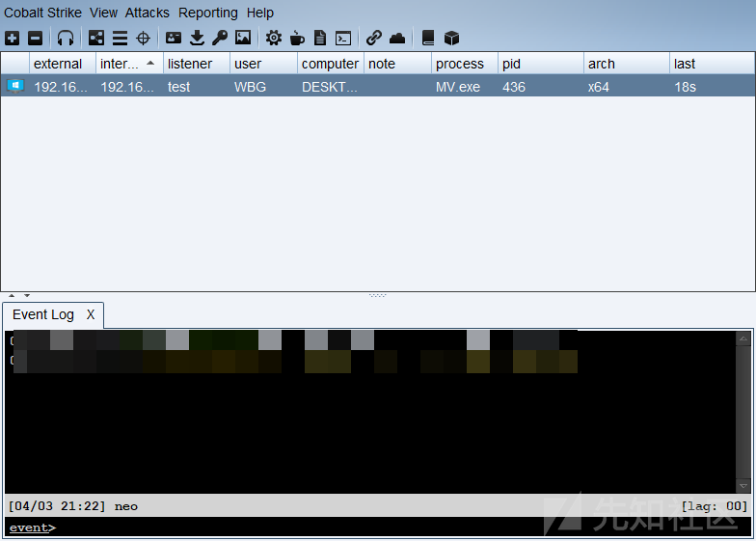Open help with the book icon

pyautogui.click(x=428, y=38)
